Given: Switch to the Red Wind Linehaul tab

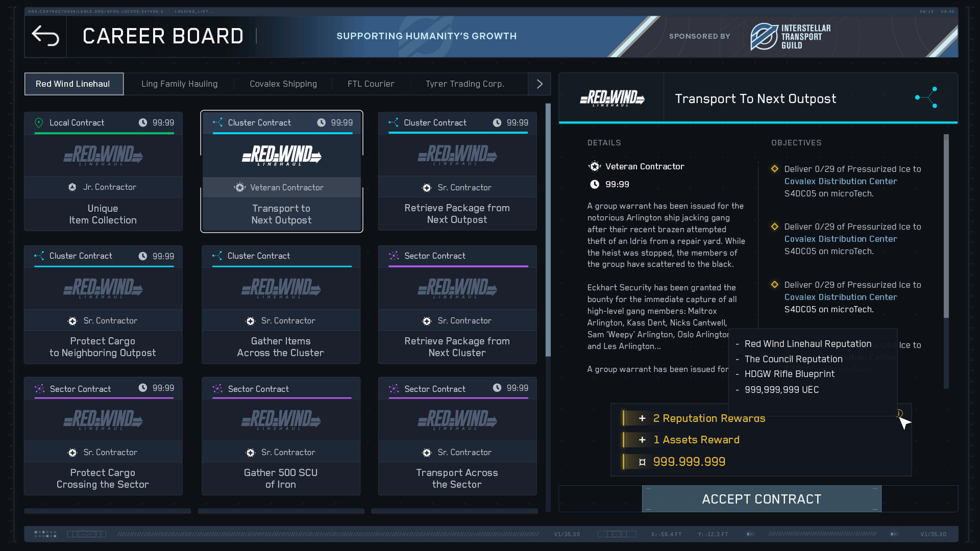Looking at the screenshot, I should pyautogui.click(x=73, y=84).
